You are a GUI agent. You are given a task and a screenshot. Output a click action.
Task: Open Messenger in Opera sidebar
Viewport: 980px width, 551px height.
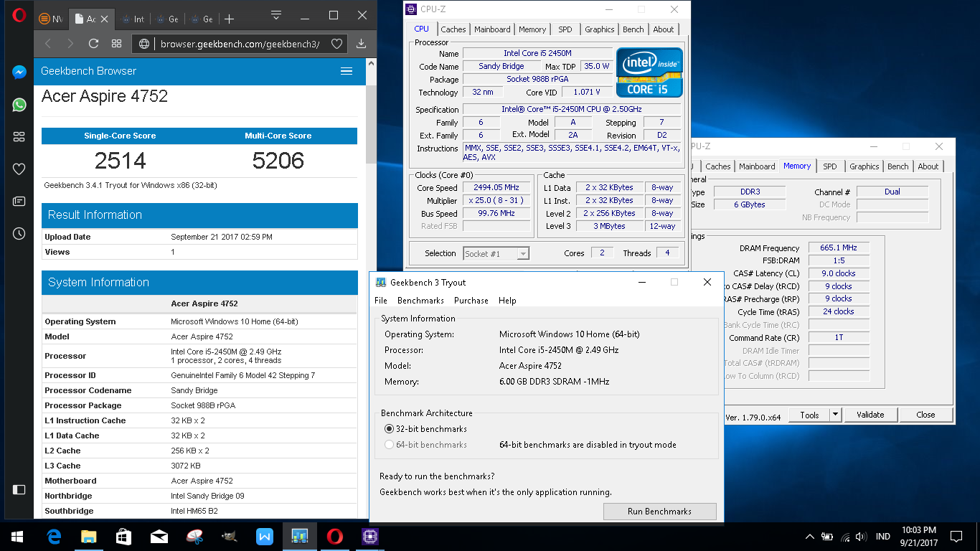pyautogui.click(x=19, y=72)
